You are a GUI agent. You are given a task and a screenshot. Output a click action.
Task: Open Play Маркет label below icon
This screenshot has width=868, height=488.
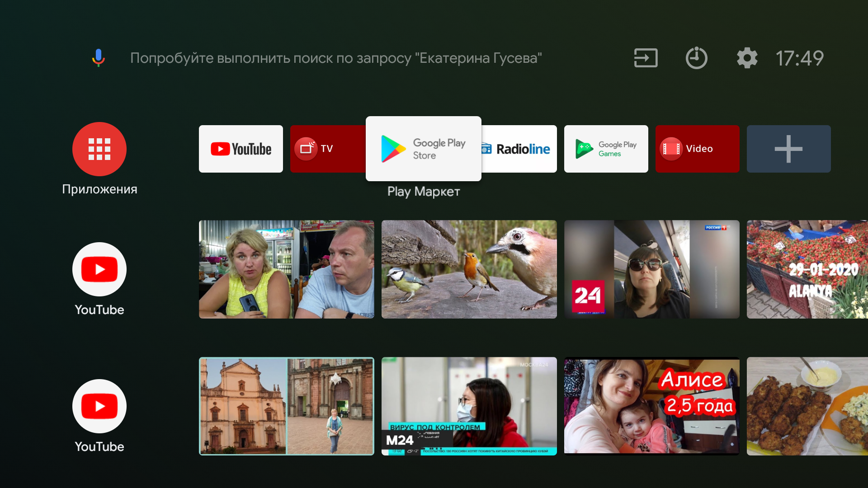point(423,191)
